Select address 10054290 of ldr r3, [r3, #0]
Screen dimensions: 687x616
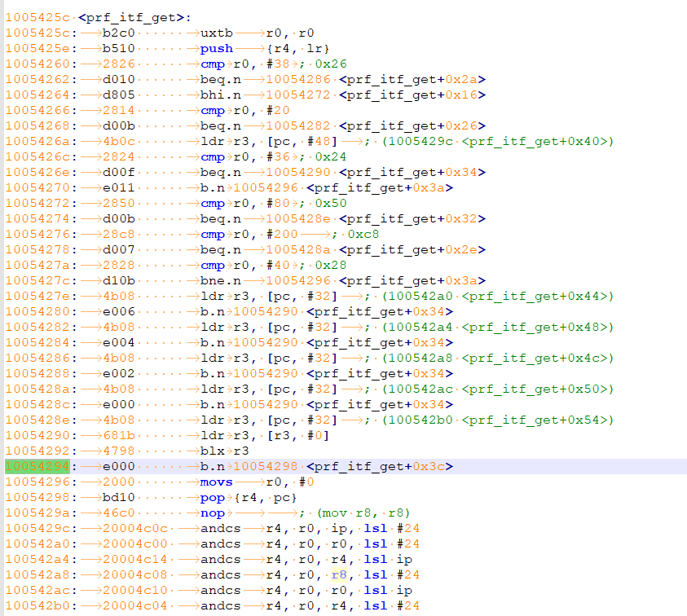click(37, 435)
